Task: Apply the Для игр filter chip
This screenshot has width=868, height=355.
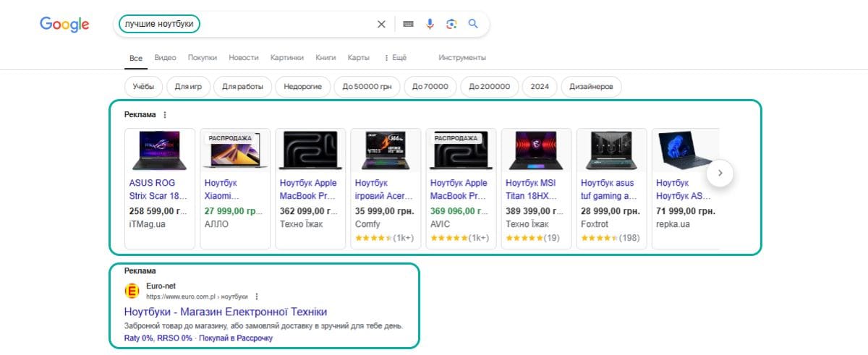Action: tap(188, 87)
